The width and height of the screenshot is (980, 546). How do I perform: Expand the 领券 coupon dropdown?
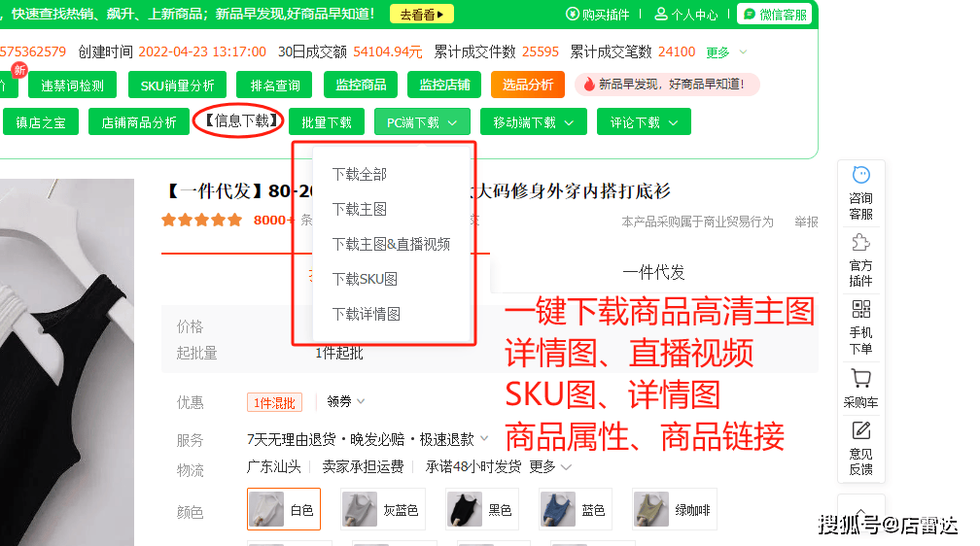coord(346,401)
